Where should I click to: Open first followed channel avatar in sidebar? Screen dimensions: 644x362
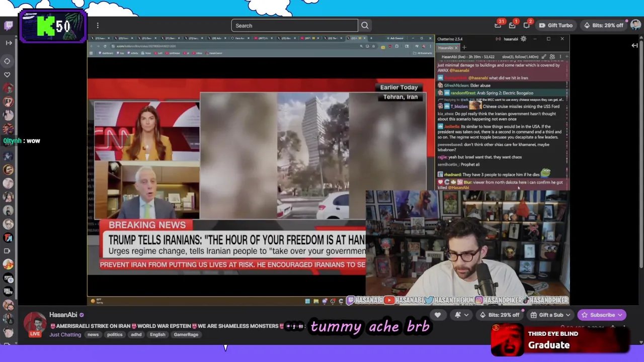8,88
